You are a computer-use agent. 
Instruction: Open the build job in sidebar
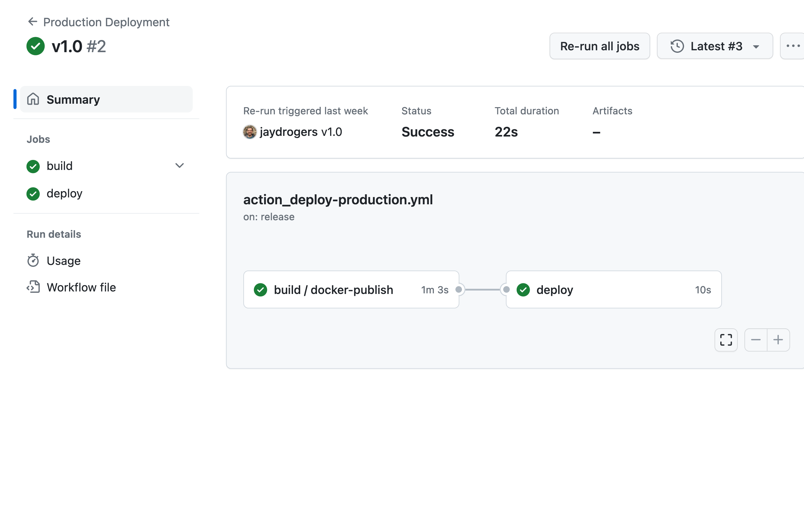[60, 166]
